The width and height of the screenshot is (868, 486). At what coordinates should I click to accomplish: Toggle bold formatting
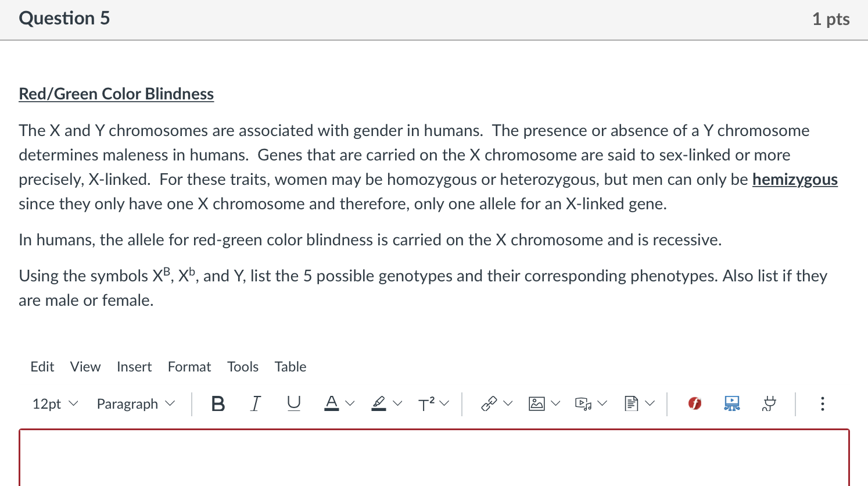click(x=218, y=403)
